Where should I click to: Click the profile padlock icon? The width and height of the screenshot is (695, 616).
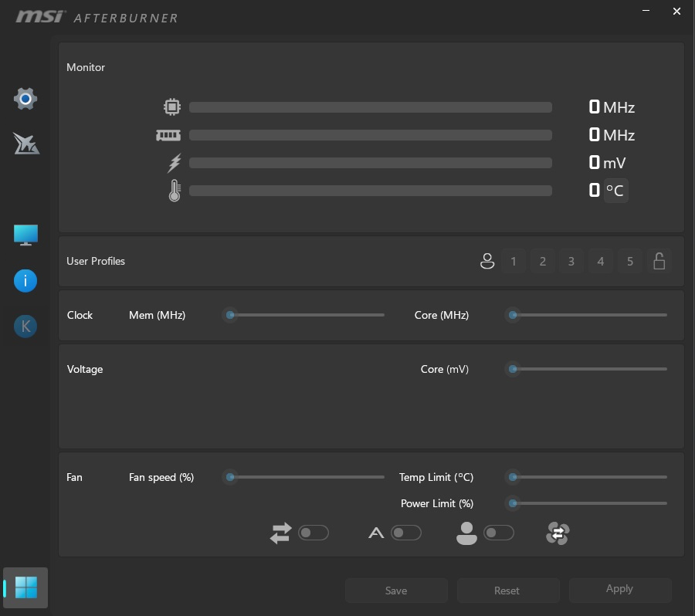(x=659, y=262)
